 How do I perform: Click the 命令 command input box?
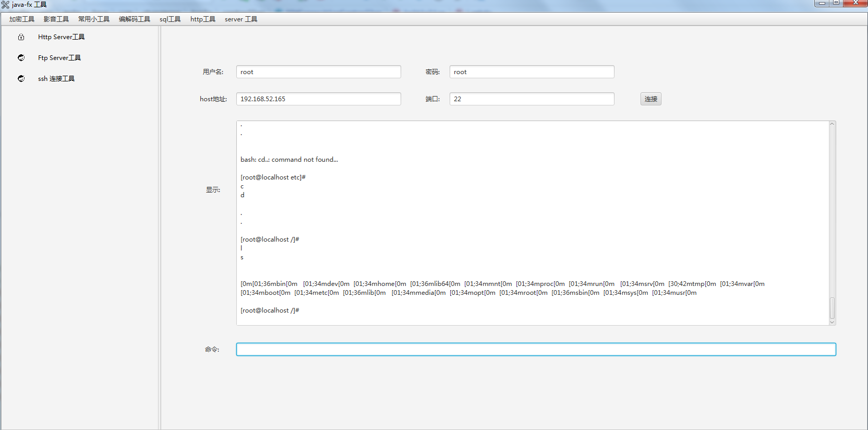pos(536,350)
